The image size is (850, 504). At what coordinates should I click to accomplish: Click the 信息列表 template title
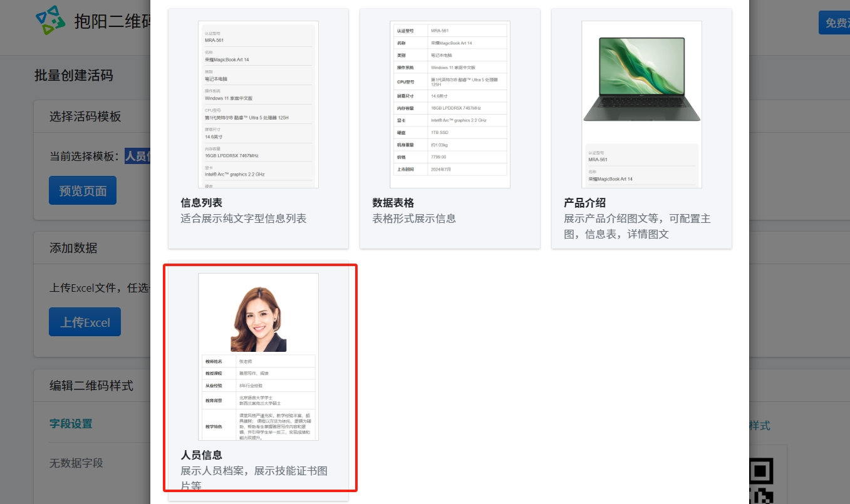(x=201, y=203)
